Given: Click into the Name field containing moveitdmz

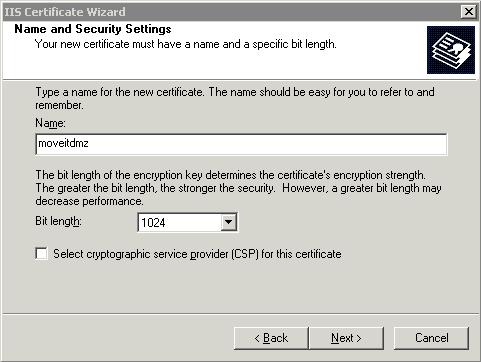Looking at the screenshot, I should coord(241,144).
